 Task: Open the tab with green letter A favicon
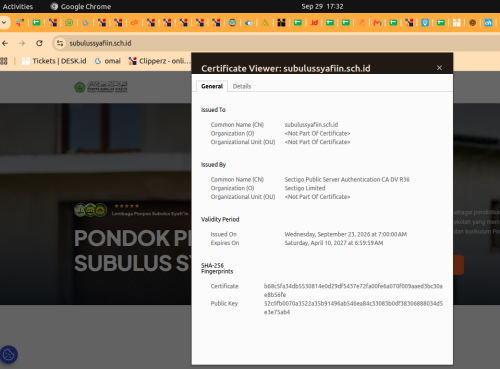tap(265, 23)
